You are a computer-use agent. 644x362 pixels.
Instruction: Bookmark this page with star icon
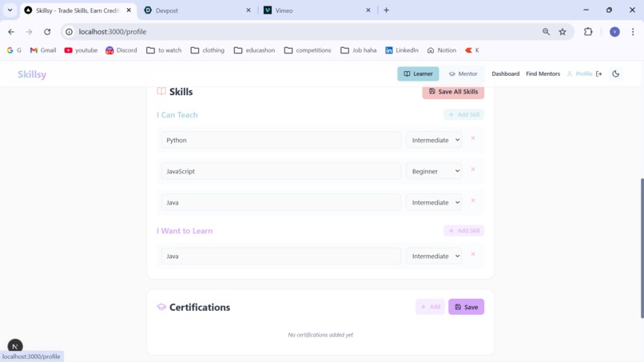(563, 32)
